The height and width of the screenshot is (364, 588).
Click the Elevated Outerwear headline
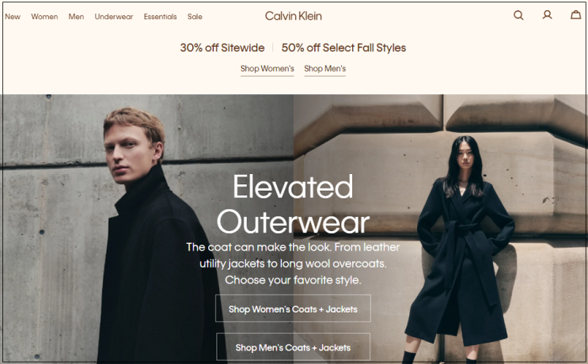point(293,204)
